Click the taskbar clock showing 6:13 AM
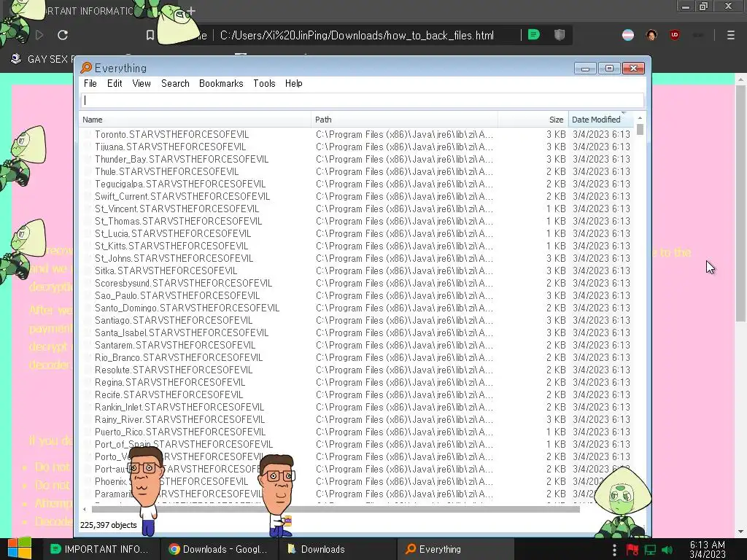The image size is (747, 560). pyautogui.click(x=708, y=549)
